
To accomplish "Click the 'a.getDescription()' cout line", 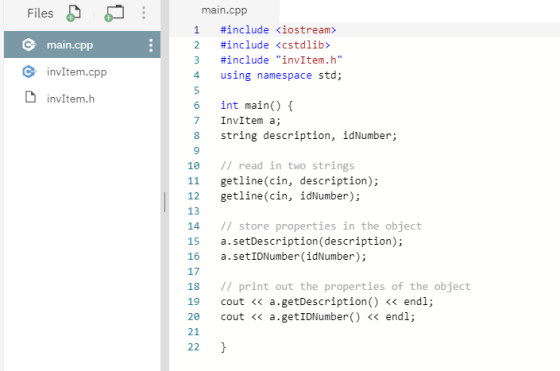I will [x=327, y=302].
